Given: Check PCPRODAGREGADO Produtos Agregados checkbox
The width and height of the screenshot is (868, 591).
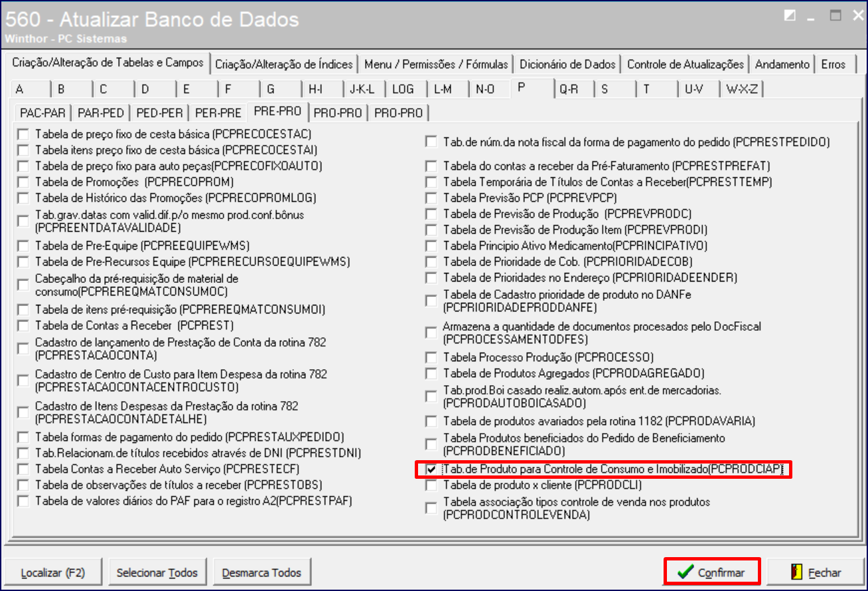Looking at the screenshot, I should click(x=431, y=374).
